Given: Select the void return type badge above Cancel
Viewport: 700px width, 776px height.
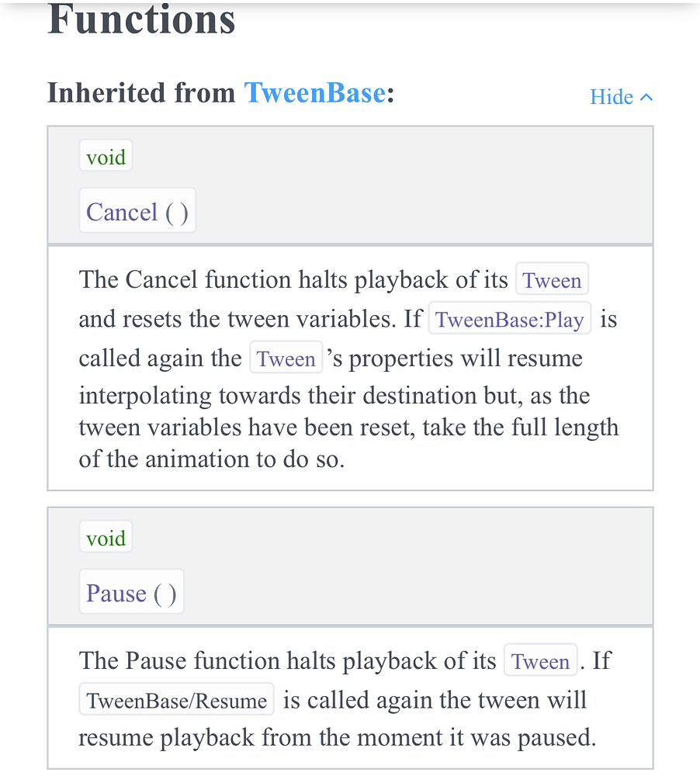Looking at the screenshot, I should click(106, 156).
